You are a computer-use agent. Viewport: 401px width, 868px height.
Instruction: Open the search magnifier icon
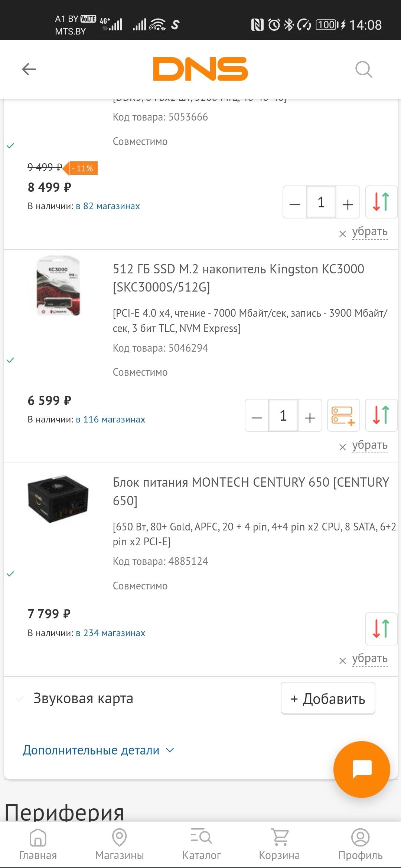[x=363, y=69]
